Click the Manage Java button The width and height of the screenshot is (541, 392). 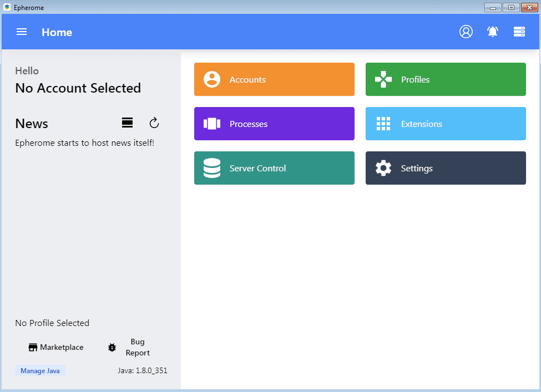[x=40, y=370]
